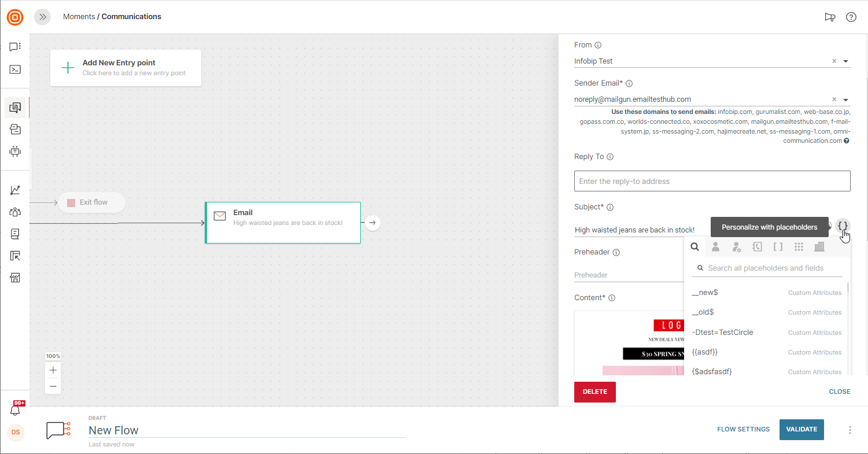
Task: Select the Email flow element card
Action: click(x=283, y=223)
